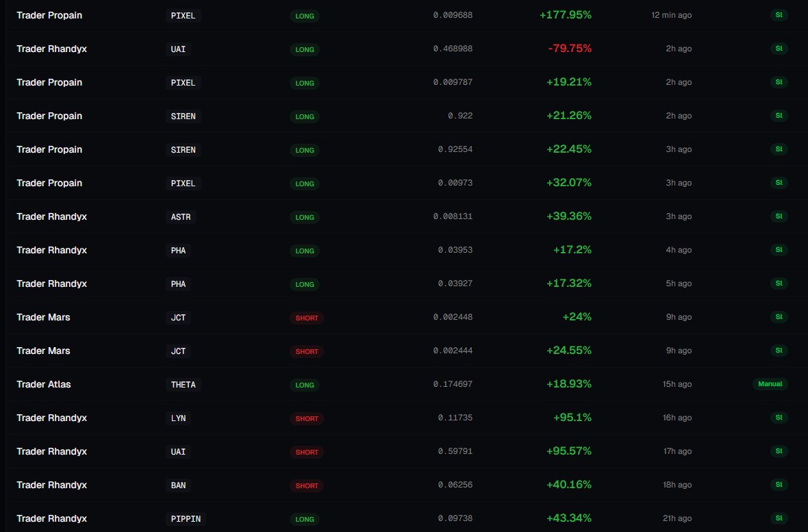Click the UAI ticker badge in the second row
This screenshot has height=532, width=808.
coord(177,49)
